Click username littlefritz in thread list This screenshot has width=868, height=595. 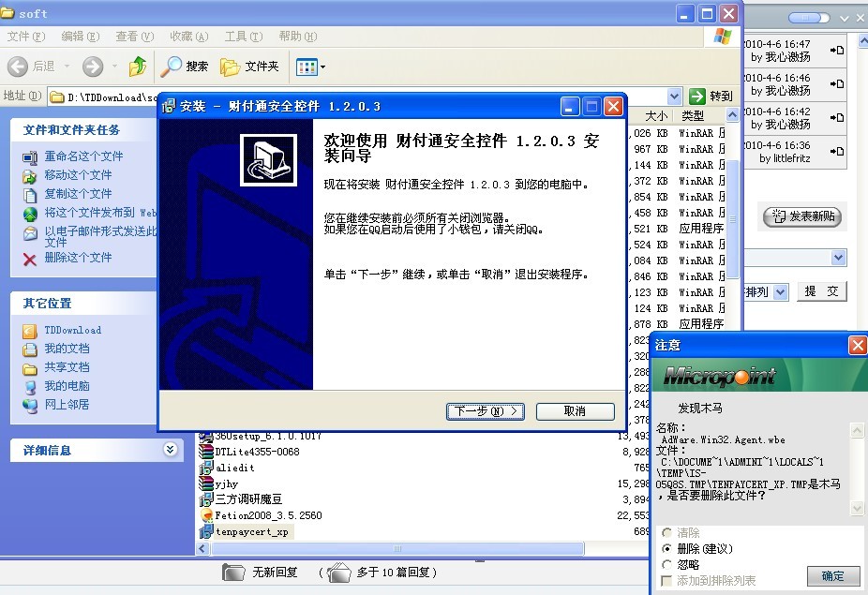coord(792,158)
